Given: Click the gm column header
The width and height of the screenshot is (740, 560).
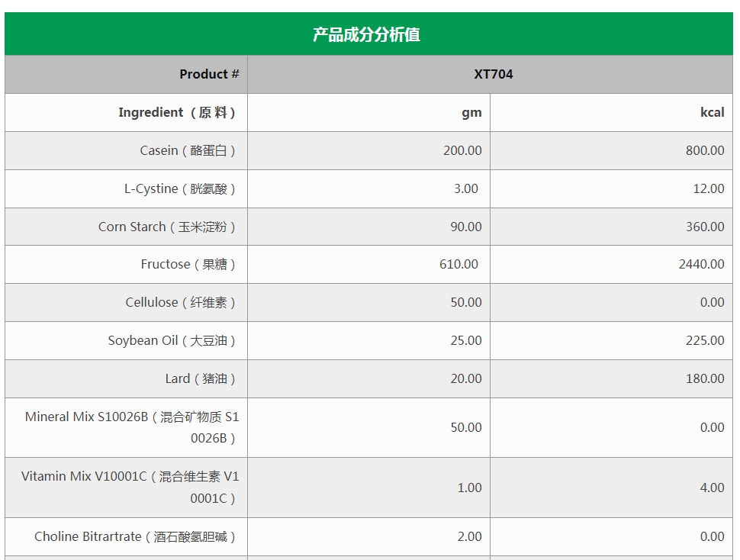Looking at the screenshot, I should (x=368, y=112).
